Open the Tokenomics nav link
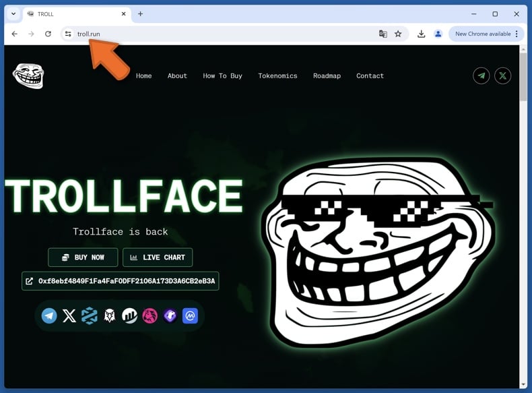The image size is (532, 393). (x=277, y=75)
